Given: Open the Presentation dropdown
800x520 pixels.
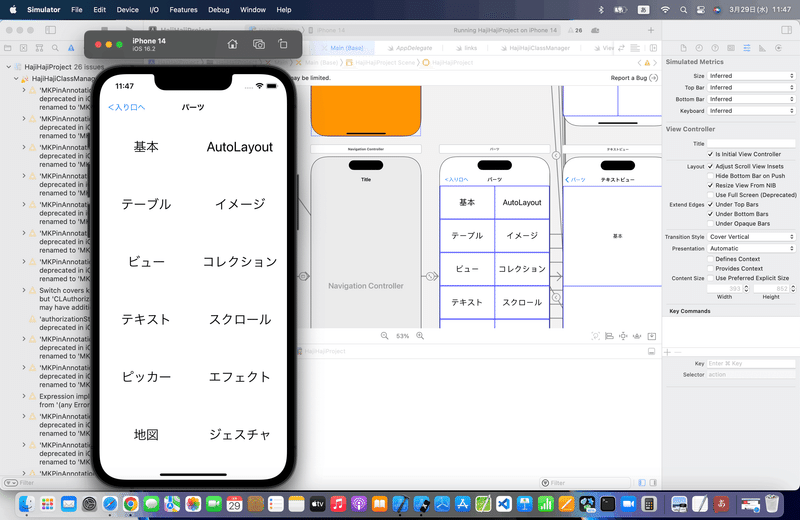Looking at the screenshot, I should pos(751,249).
